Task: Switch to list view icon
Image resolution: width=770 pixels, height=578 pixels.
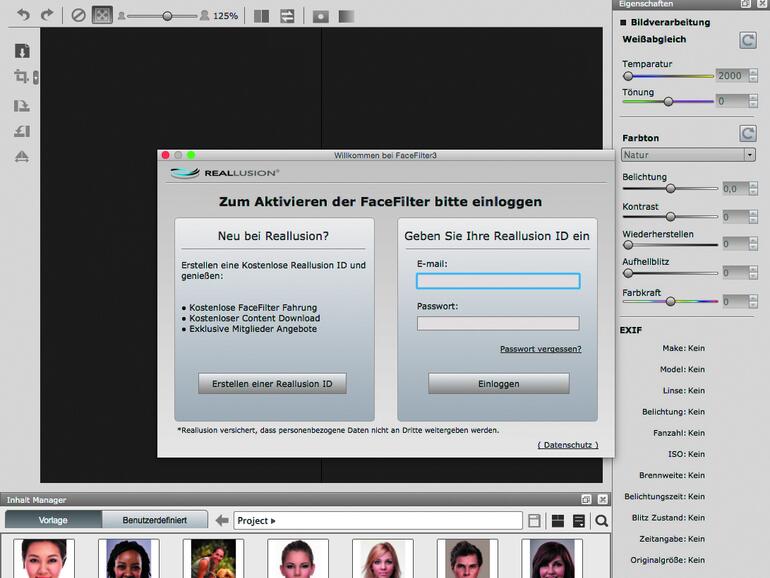Action: point(579,521)
